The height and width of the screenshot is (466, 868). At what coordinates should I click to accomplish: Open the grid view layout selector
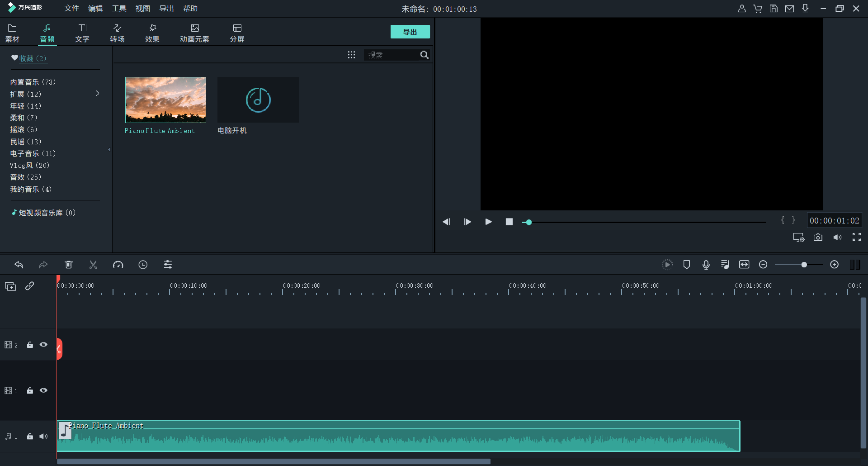point(352,54)
